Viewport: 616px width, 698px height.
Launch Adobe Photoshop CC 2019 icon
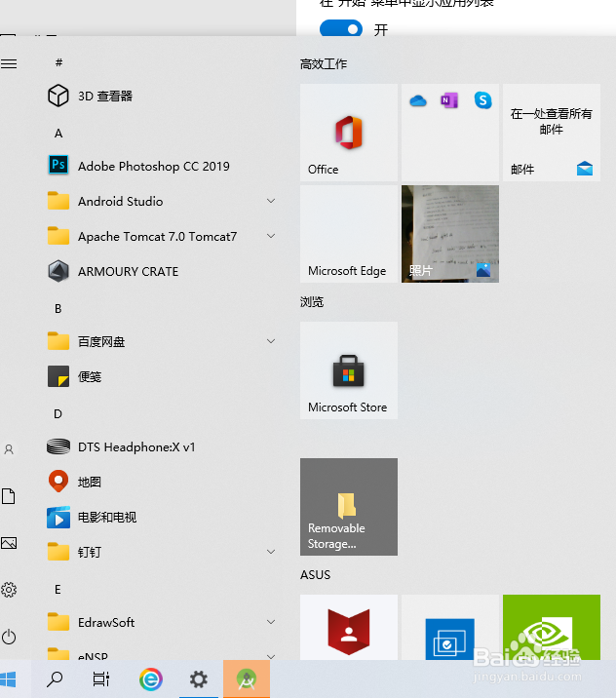58,166
